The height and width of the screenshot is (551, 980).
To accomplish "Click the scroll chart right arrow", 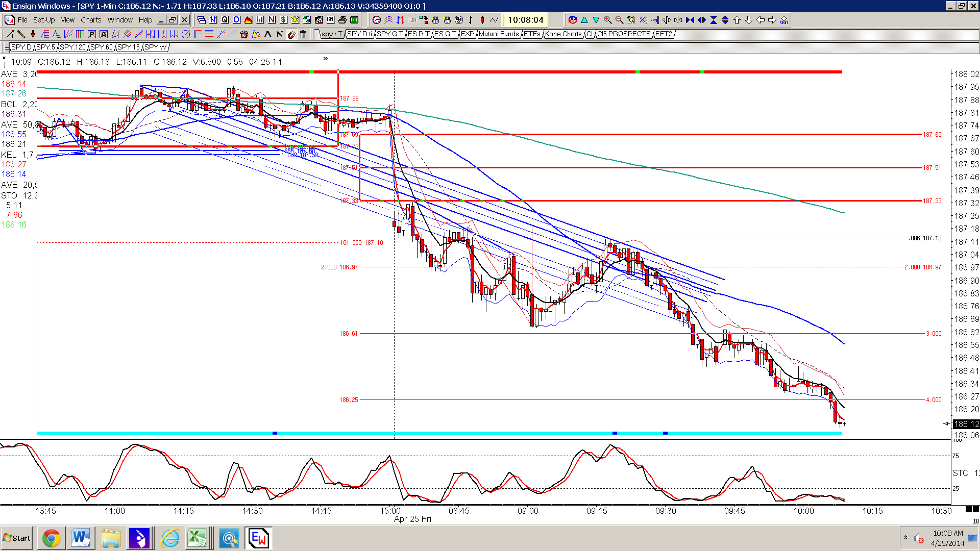I will [x=772, y=20].
